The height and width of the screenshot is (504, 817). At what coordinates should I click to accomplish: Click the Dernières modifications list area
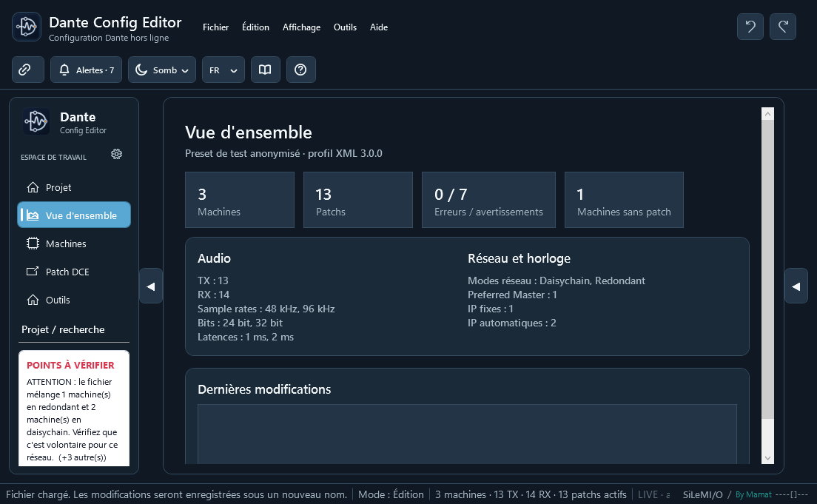click(467, 434)
